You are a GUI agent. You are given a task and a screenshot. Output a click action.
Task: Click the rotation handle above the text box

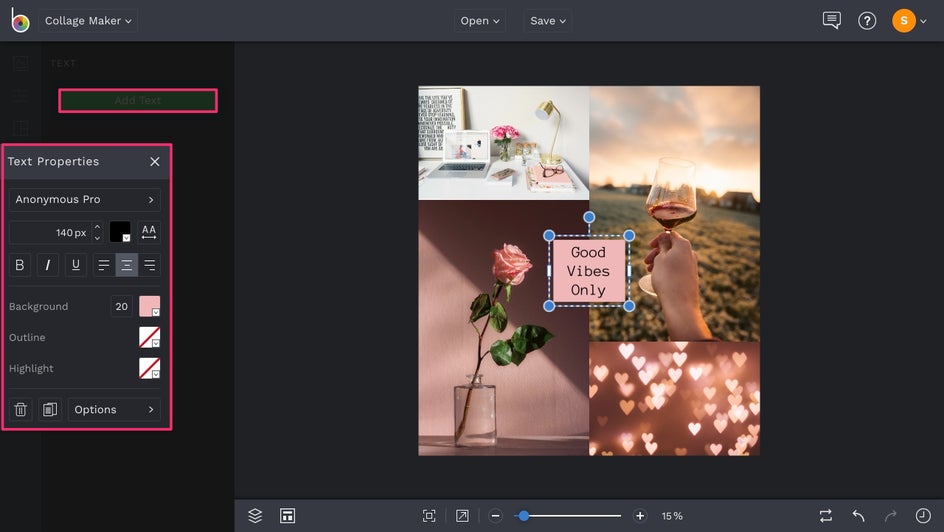589,217
